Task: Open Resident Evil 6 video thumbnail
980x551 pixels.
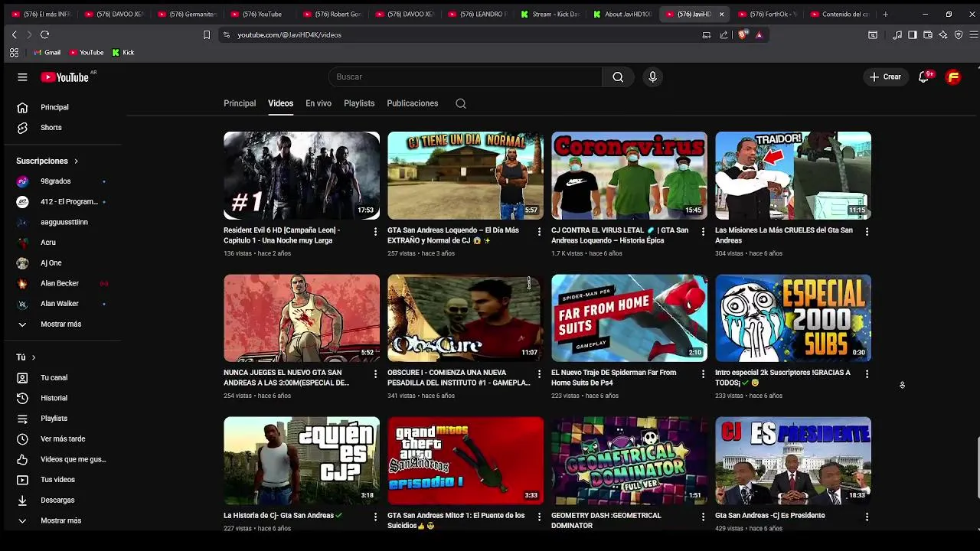Action: pyautogui.click(x=302, y=175)
